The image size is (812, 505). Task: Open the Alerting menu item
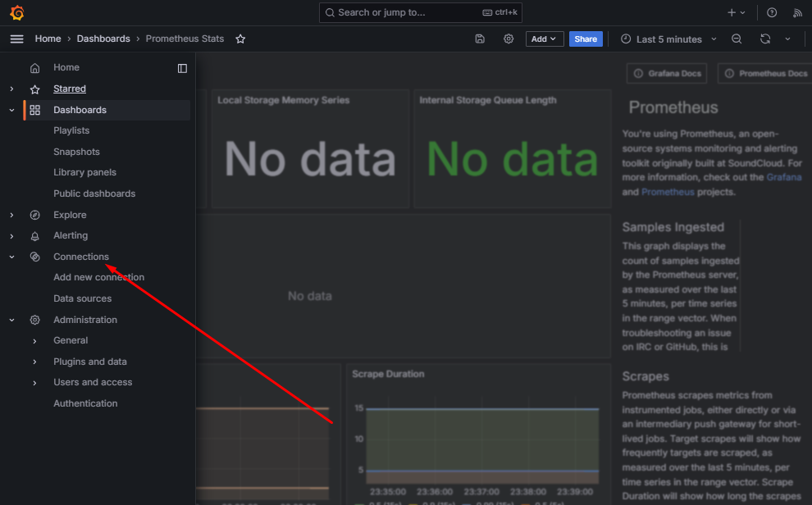71,235
